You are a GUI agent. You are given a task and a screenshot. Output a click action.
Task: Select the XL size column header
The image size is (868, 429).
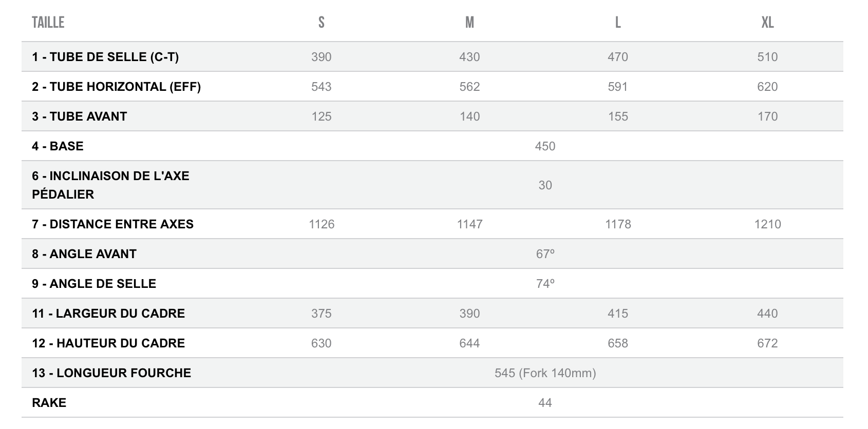[767, 23]
